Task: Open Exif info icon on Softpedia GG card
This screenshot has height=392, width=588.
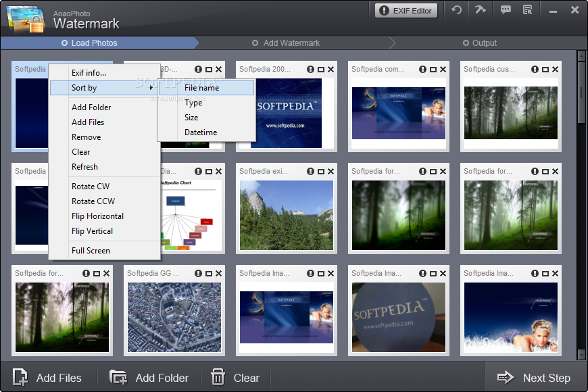Action: coord(199,274)
